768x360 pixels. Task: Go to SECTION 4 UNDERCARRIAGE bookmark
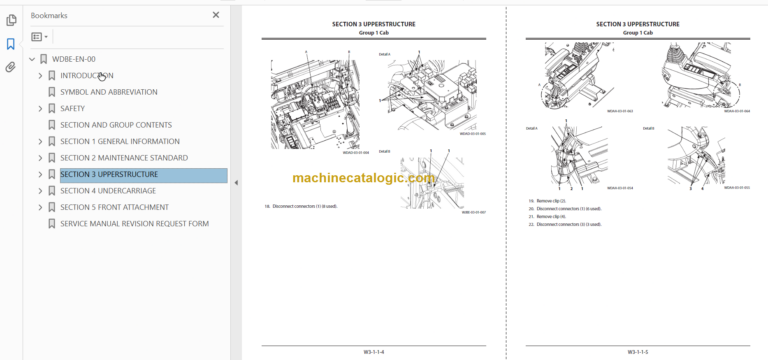point(108,191)
